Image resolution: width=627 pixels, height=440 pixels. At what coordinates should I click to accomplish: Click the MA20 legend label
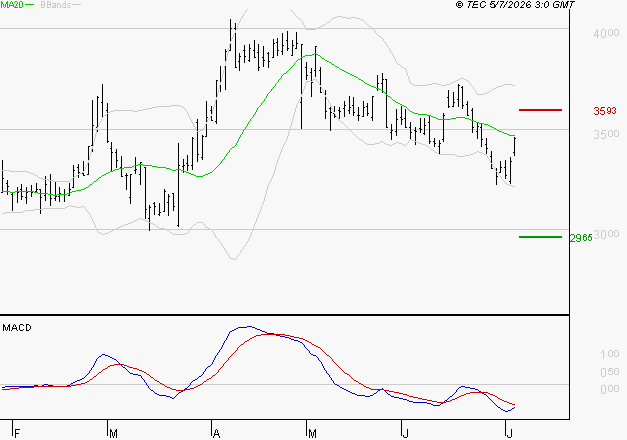click(x=12, y=5)
